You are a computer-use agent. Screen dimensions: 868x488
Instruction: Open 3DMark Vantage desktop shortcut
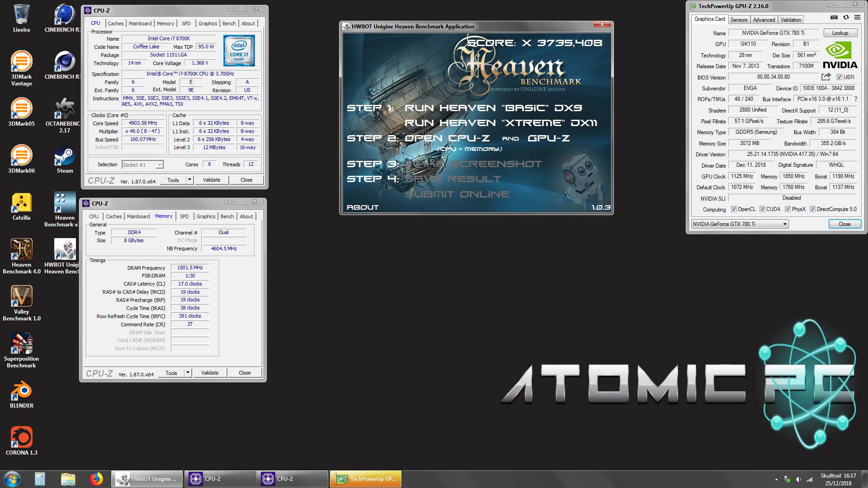click(21, 68)
